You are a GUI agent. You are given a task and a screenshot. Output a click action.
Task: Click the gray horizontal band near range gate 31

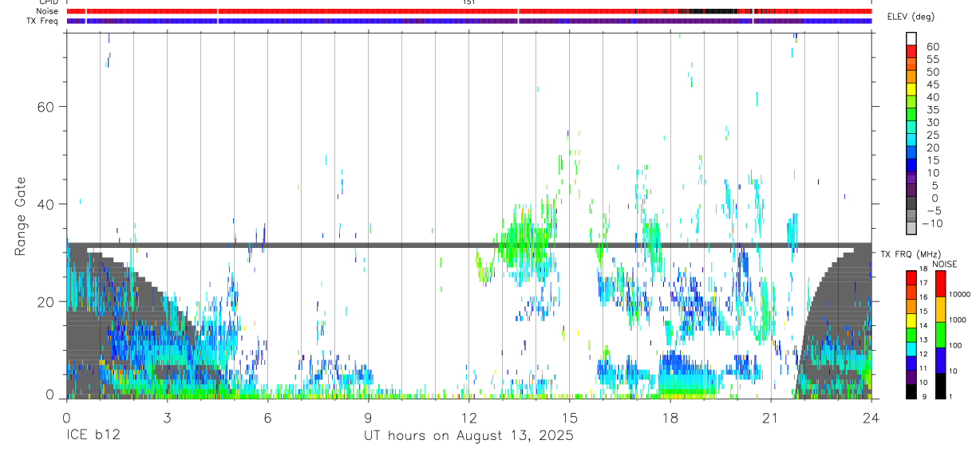[x=468, y=246]
